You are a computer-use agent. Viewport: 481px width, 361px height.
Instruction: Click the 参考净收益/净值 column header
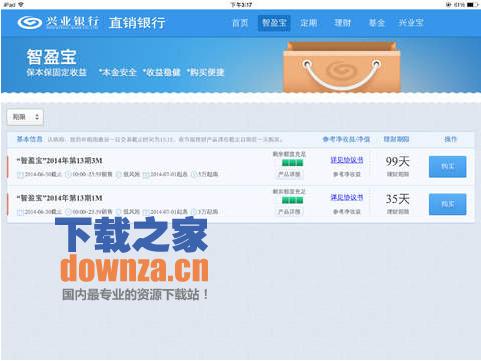(346, 139)
